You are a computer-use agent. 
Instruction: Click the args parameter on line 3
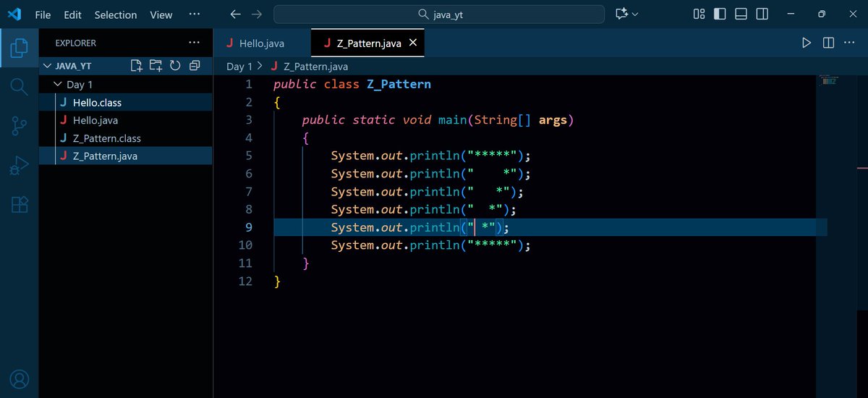tap(553, 119)
